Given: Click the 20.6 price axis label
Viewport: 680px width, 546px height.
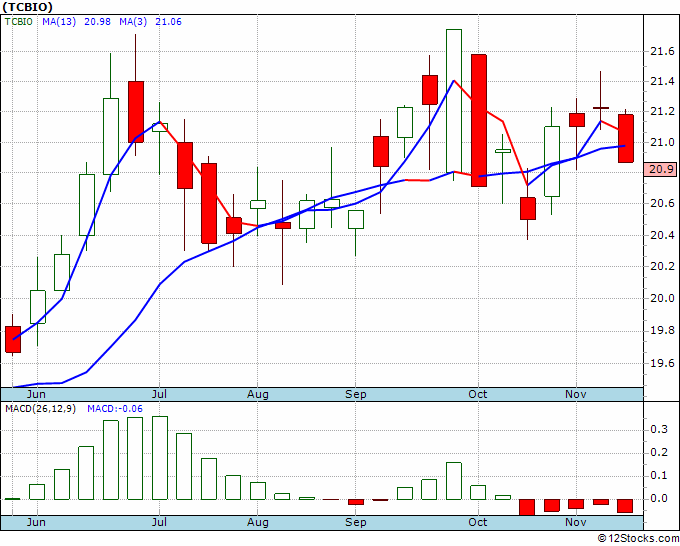Looking at the screenshot, I should [662, 203].
